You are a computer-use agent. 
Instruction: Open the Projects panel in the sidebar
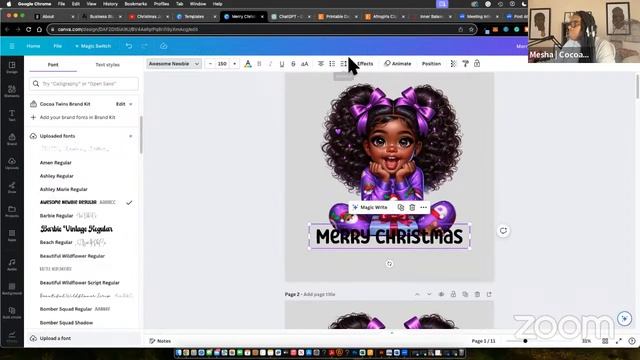(12, 211)
